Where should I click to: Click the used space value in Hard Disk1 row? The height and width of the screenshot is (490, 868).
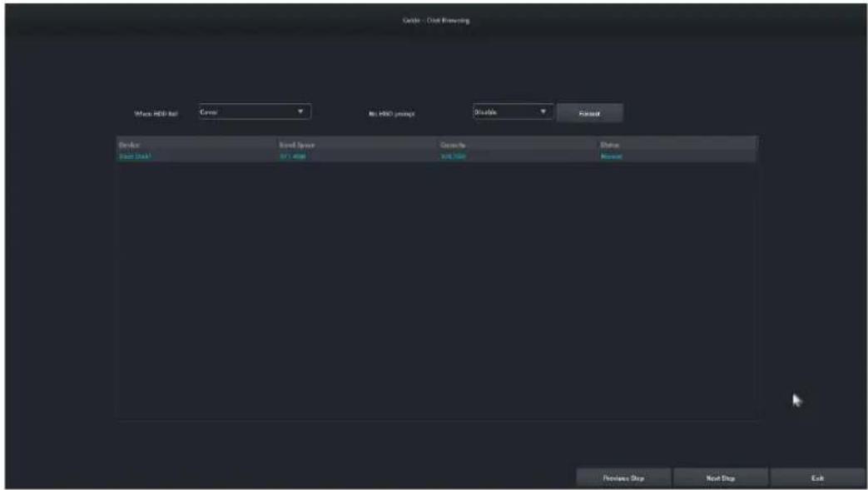(293, 156)
